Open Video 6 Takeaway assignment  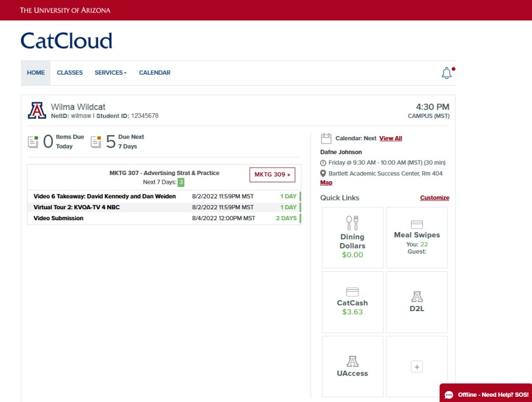pos(104,196)
